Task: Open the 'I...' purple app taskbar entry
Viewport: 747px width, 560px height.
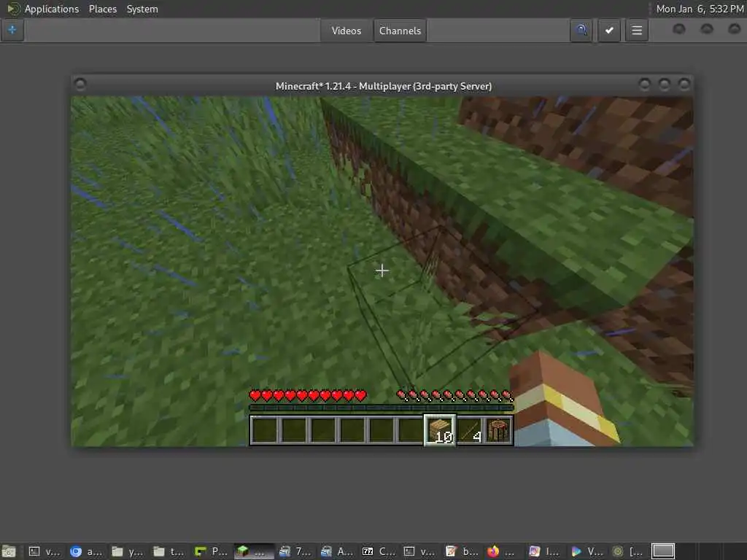Action: tap(544, 551)
